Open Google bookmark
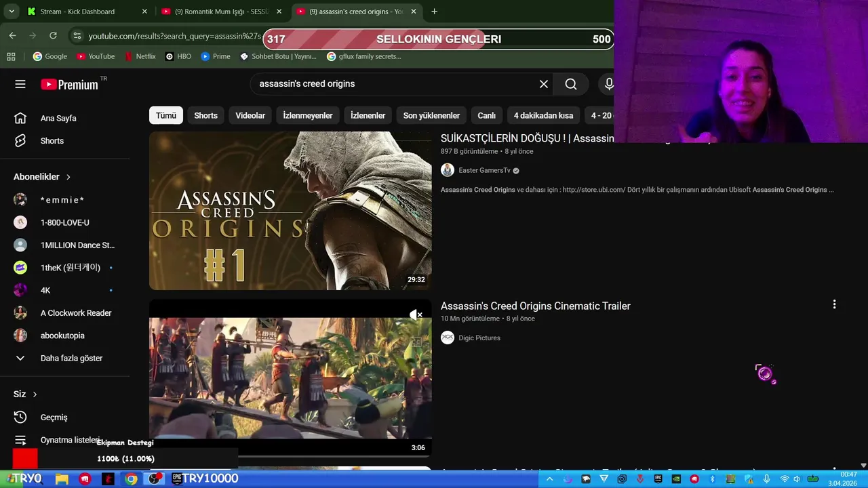 [50, 56]
